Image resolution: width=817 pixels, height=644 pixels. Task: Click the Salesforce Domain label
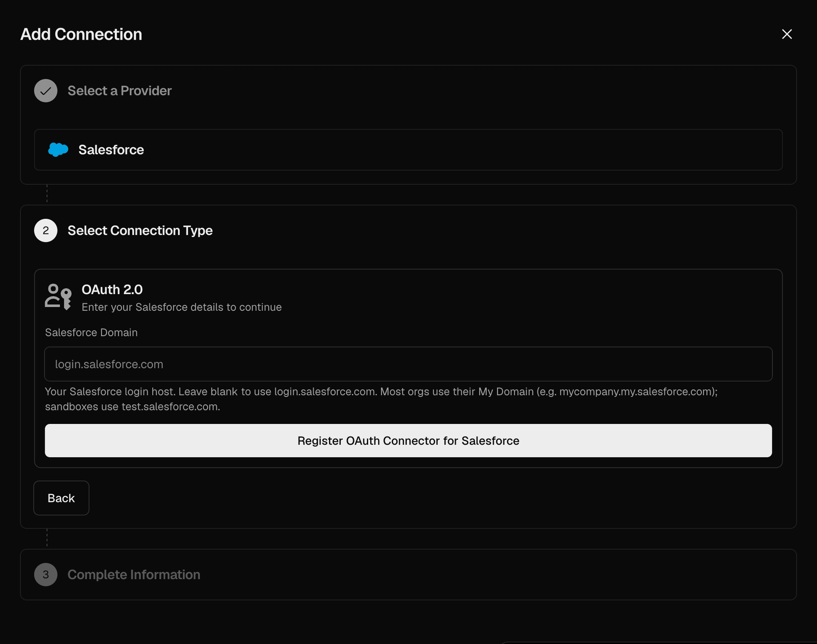coord(91,332)
